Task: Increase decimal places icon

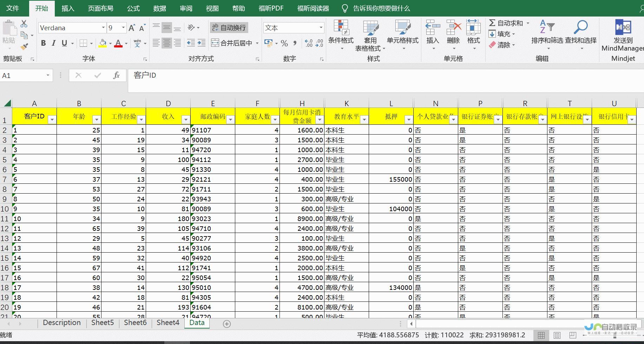Action: [309, 43]
